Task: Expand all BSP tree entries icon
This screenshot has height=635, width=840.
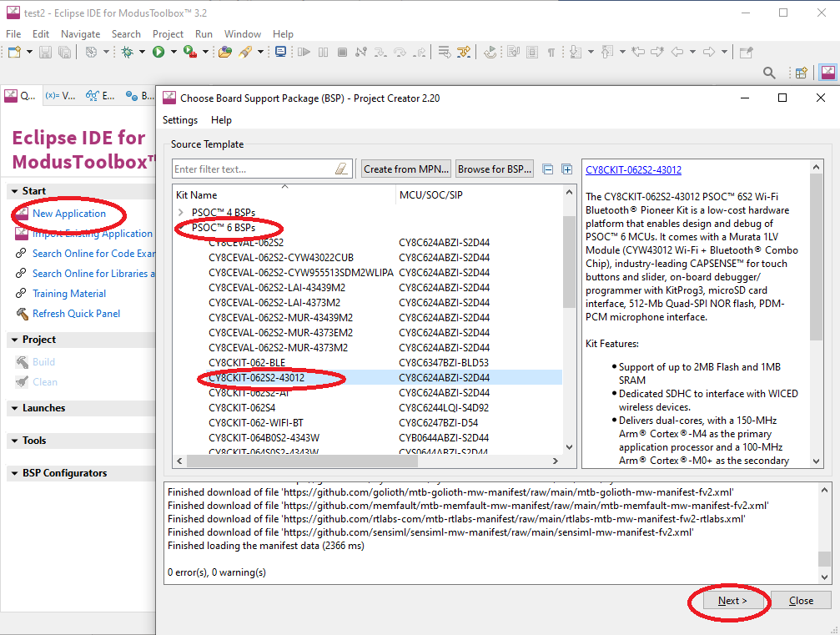Action: pyautogui.click(x=566, y=169)
